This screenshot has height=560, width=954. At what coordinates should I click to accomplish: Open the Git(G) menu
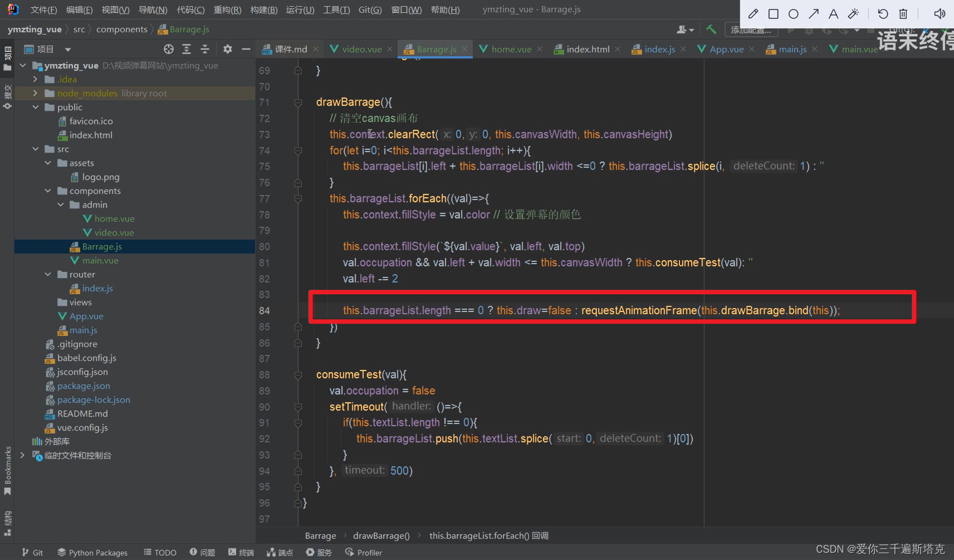tap(370, 9)
